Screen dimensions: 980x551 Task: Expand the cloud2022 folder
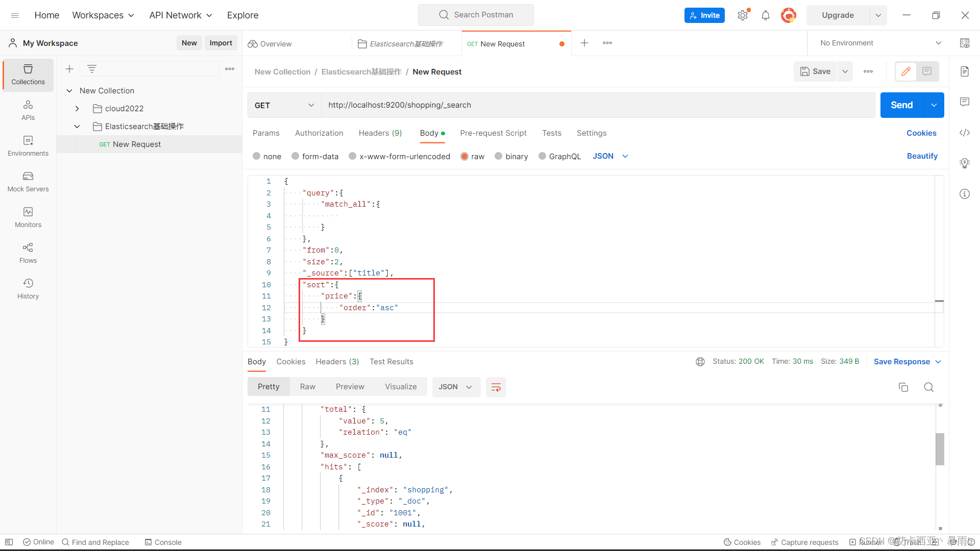[x=77, y=109]
